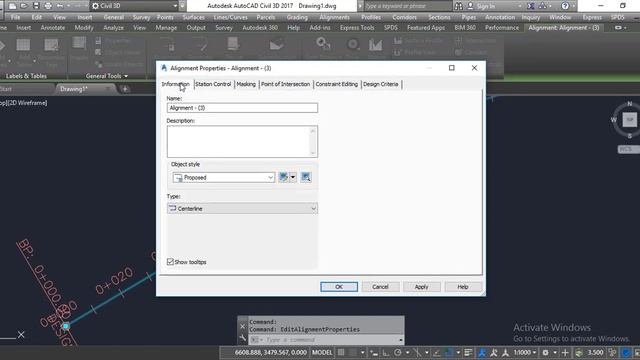The height and width of the screenshot is (360, 640).
Task: Click the alignment Name text field
Action: tap(242, 108)
